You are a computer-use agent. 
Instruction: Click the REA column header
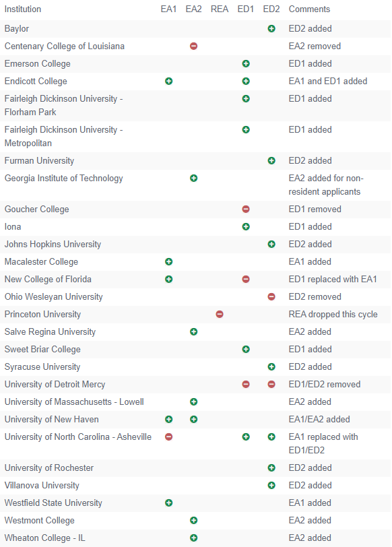tap(220, 9)
